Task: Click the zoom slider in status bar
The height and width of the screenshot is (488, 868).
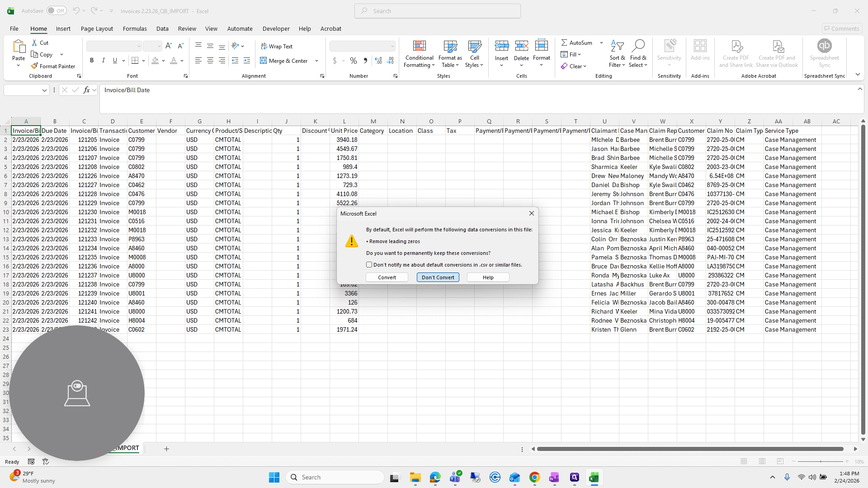Action: click(x=821, y=461)
